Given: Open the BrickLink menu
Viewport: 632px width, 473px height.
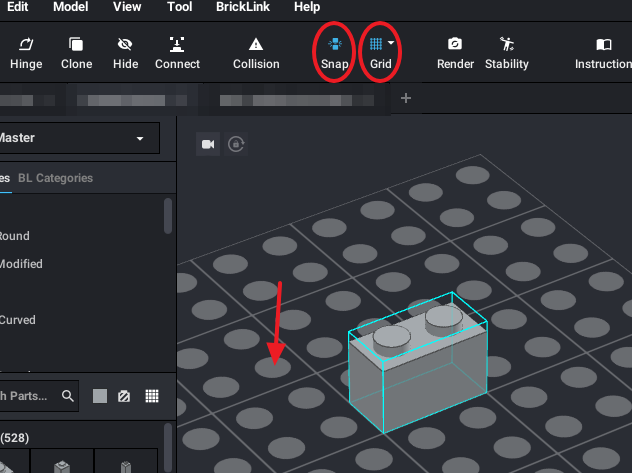Looking at the screenshot, I should (x=243, y=7).
